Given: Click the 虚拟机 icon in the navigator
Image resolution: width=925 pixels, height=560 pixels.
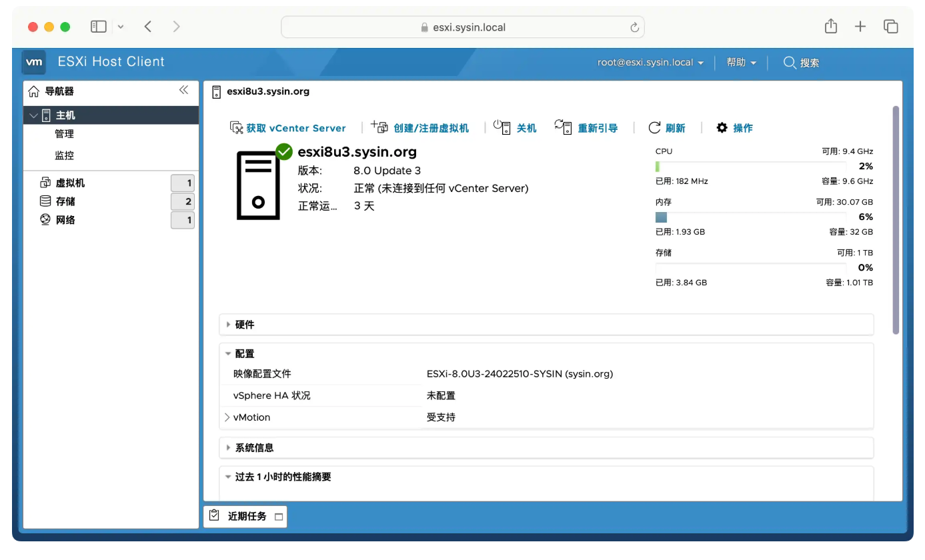Looking at the screenshot, I should point(45,183).
